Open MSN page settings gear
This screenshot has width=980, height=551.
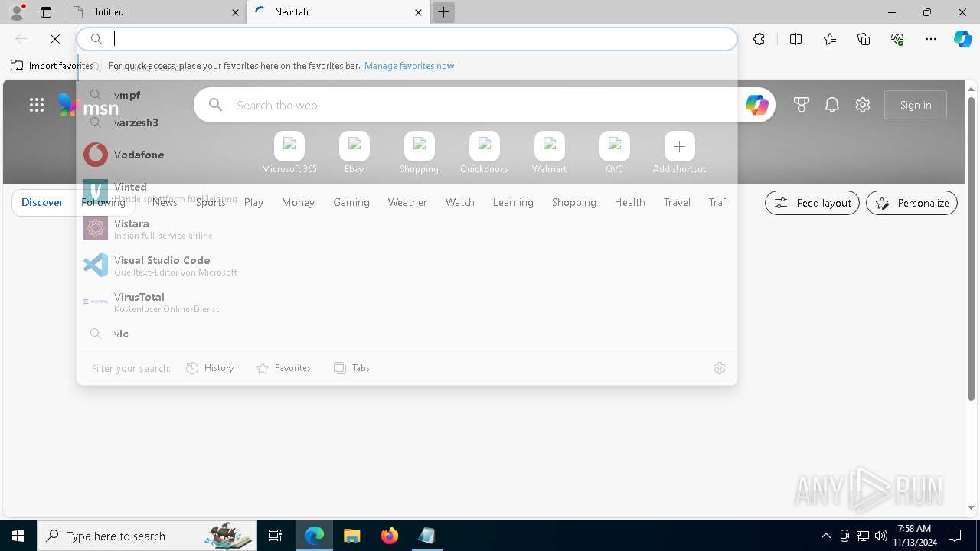[863, 105]
